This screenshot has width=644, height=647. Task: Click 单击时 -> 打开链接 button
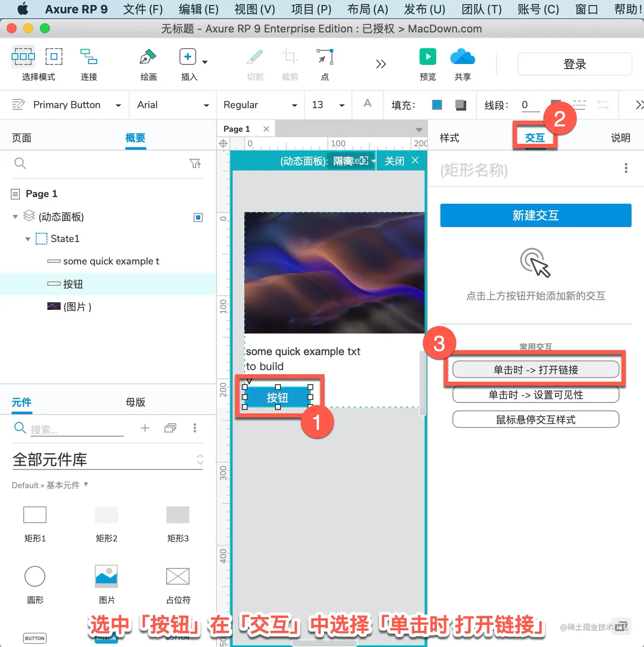tap(535, 370)
